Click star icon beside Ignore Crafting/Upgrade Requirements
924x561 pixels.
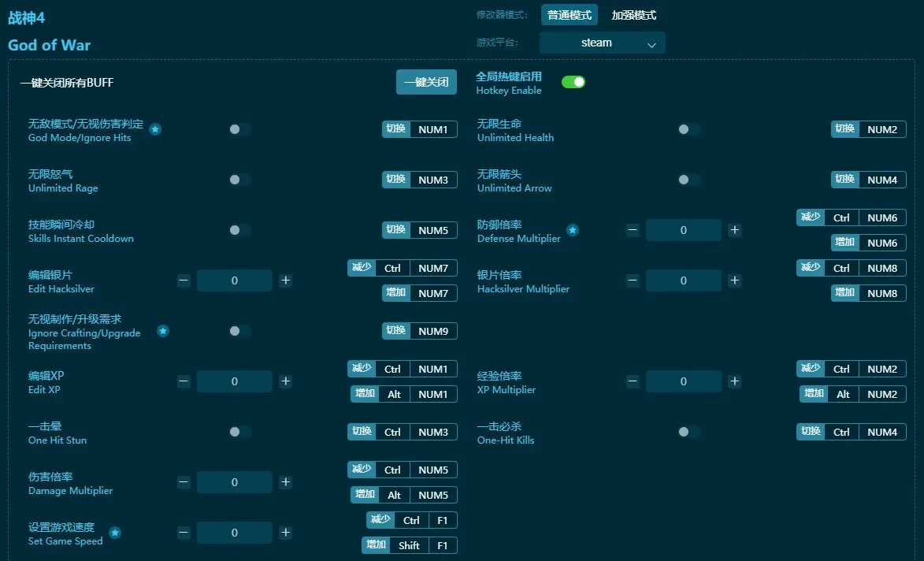(163, 331)
